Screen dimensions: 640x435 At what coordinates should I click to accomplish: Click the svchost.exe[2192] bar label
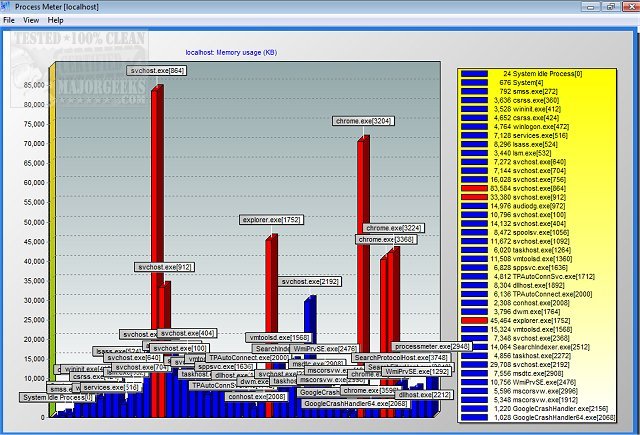click(x=310, y=282)
